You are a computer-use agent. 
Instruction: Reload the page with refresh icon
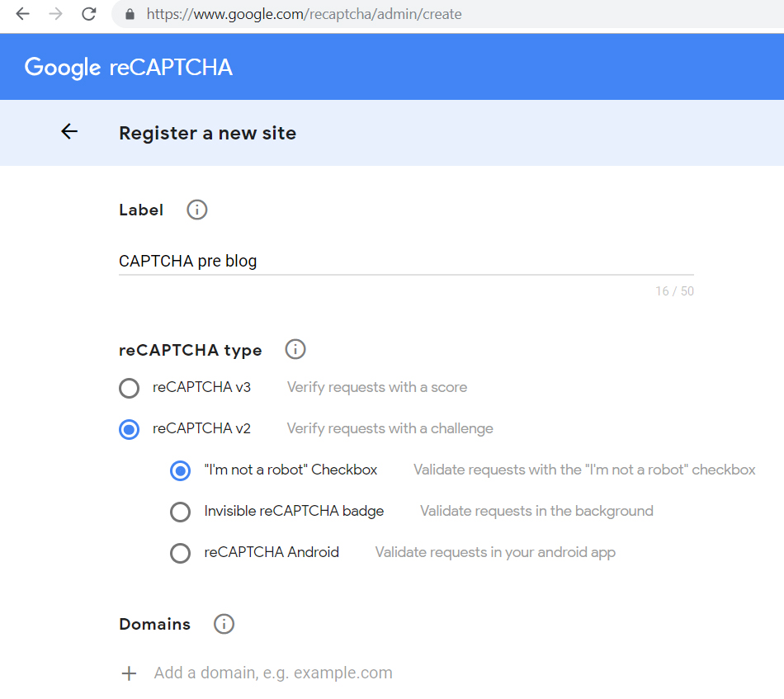click(89, 13)
